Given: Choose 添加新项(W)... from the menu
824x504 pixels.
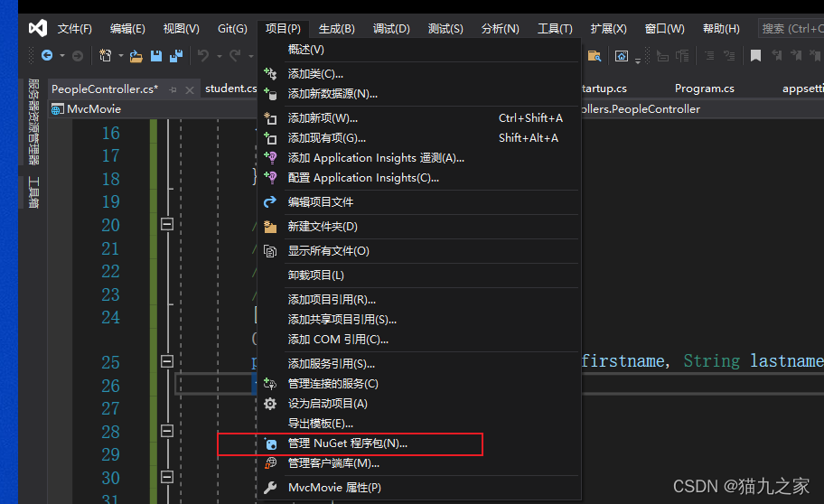Looking at the screenshot, I should [x=419, y=118].
